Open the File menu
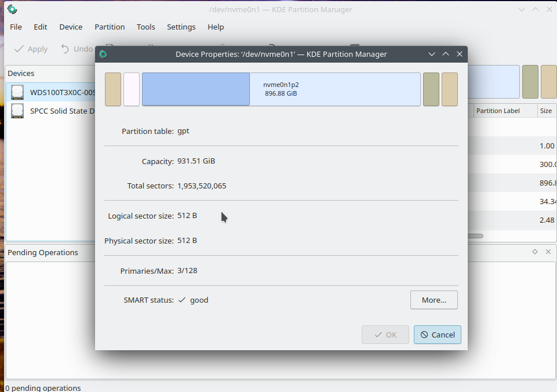Viewport: 557px width, 392px height. click(16, 27)
